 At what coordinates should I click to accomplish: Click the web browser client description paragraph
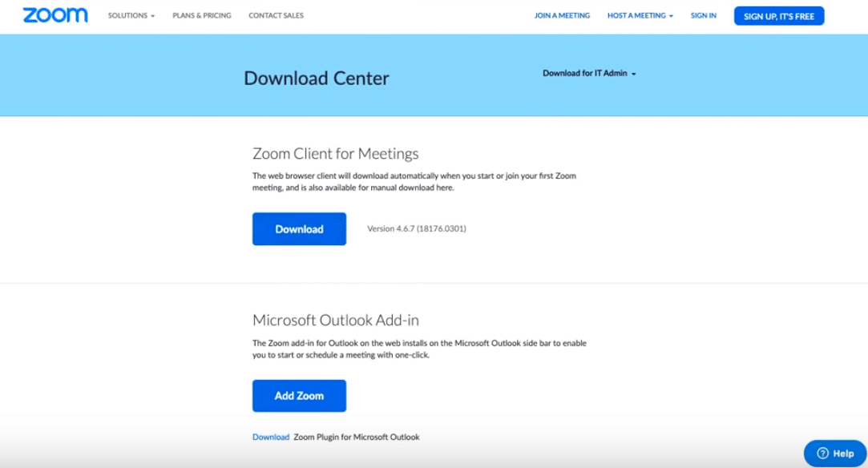pyautogui.click(x=414, y=182)
